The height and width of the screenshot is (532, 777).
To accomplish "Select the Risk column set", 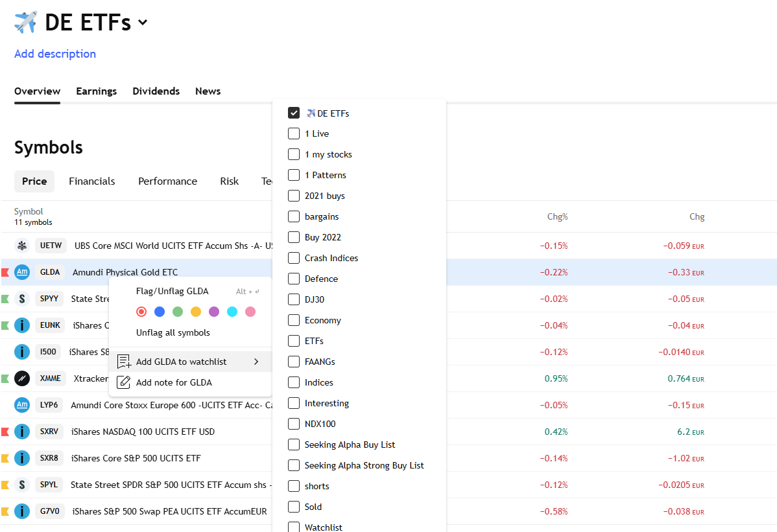I will pos(230,181).
